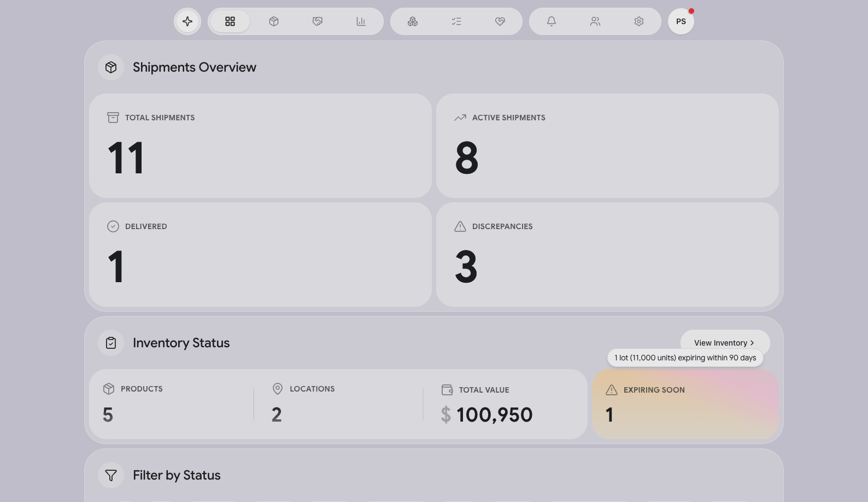Click the Shipments Overview package icon
Viewport: 868px width, 502px height.
(111, 67)
